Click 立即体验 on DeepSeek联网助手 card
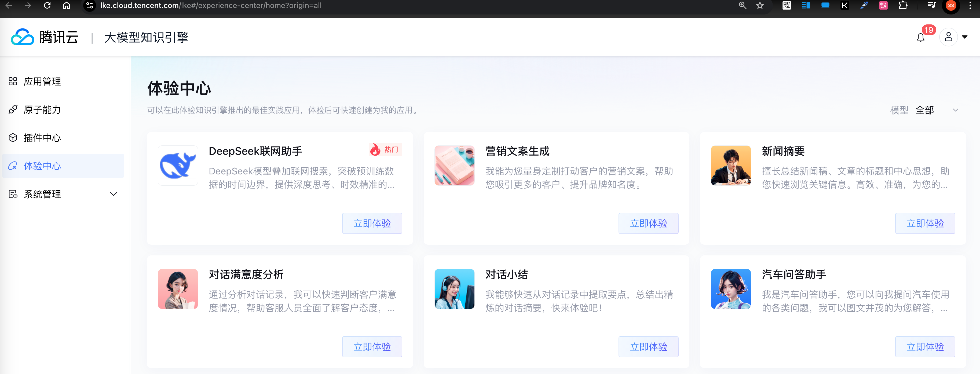Screen dimensions: 980x374 (x=372, y=223)
